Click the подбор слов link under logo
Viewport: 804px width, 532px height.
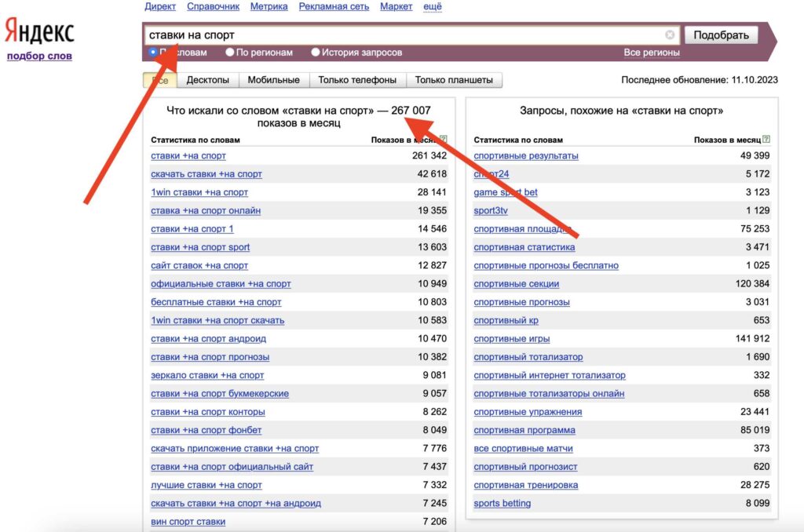click(39, 56)
